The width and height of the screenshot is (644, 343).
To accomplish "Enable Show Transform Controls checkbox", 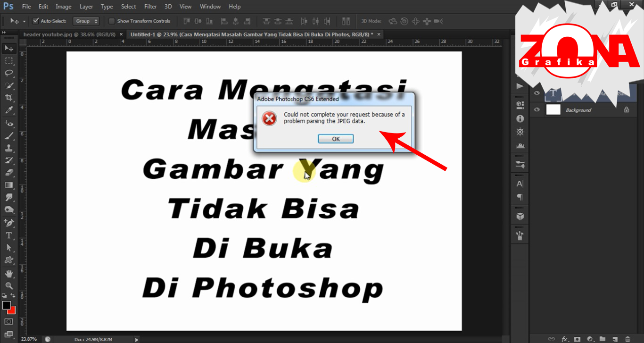I will tap(112, 21).
